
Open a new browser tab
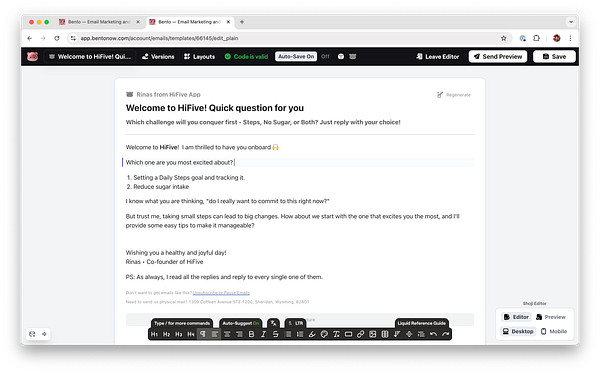pyautogui.click(x=242, y=22)
